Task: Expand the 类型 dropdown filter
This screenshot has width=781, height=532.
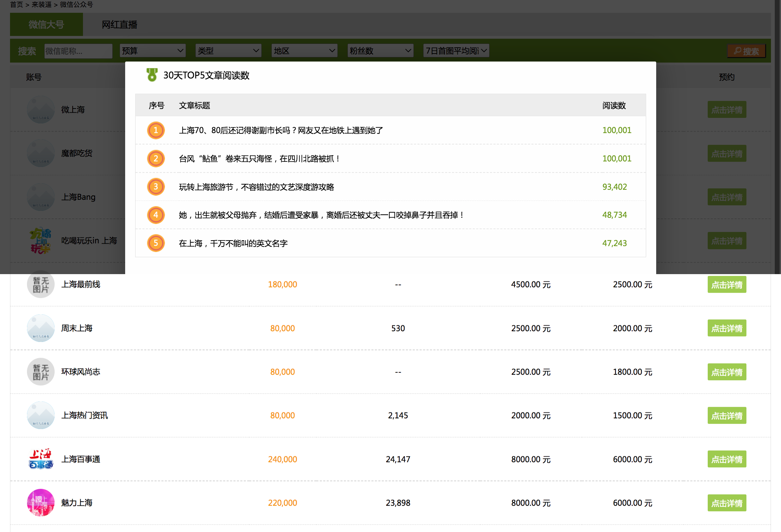Action: click(228, 51)
